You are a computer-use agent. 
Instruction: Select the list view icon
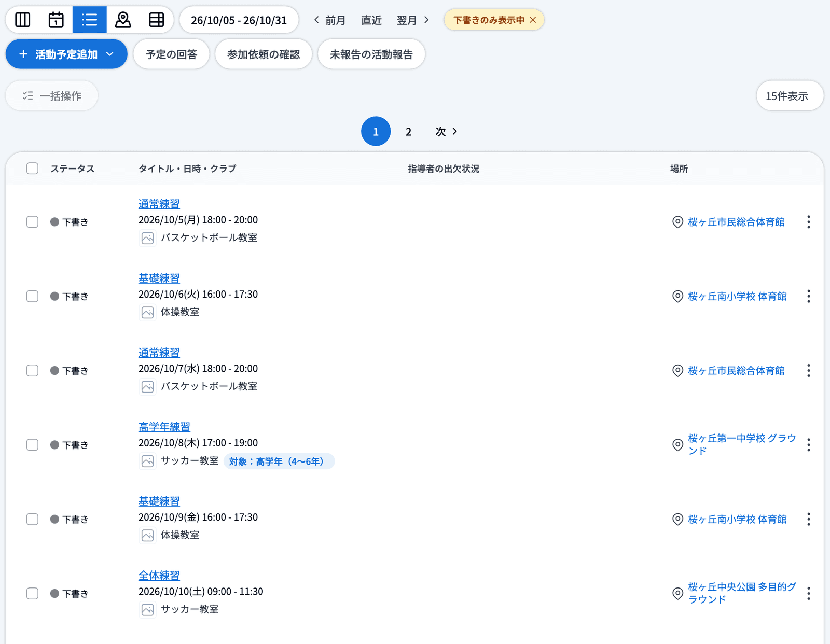pyautogui.click(x=90, y=20)
